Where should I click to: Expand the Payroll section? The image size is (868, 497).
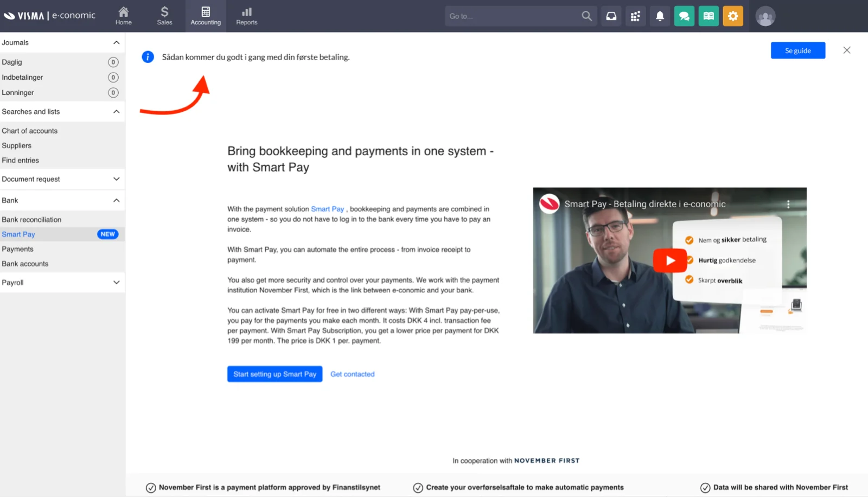pyautogui.click(x=116, y=282)
